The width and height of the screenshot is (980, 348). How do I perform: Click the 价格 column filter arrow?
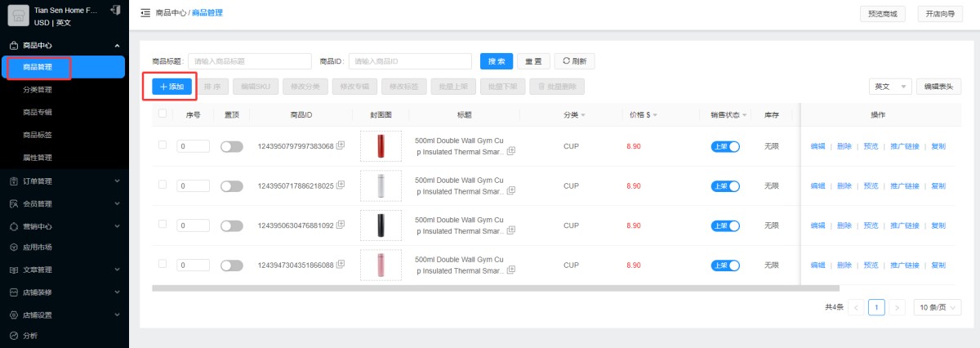655,115
